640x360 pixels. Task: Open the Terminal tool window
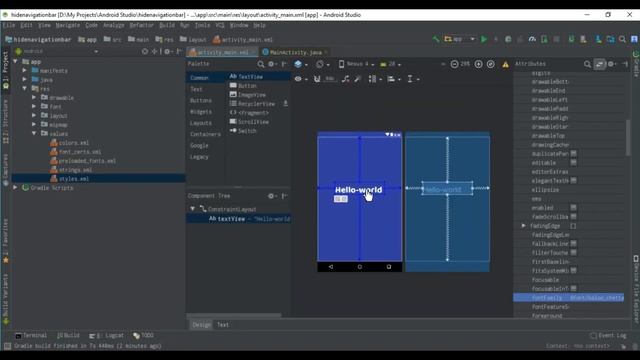31,336
